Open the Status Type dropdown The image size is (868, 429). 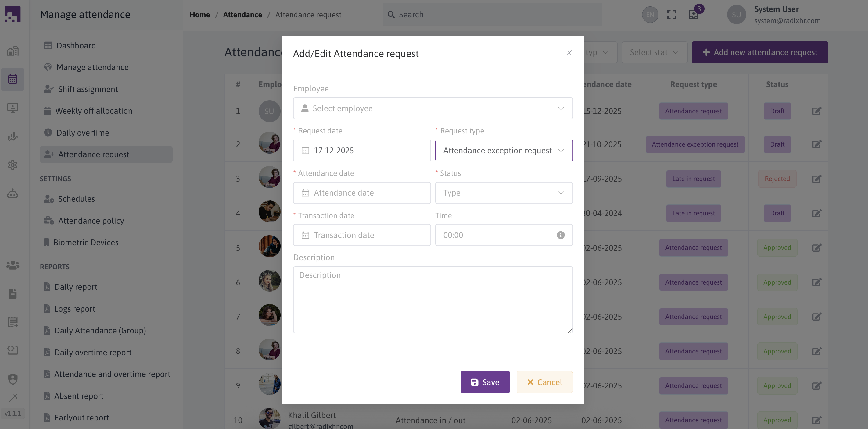tap(504, 193)
